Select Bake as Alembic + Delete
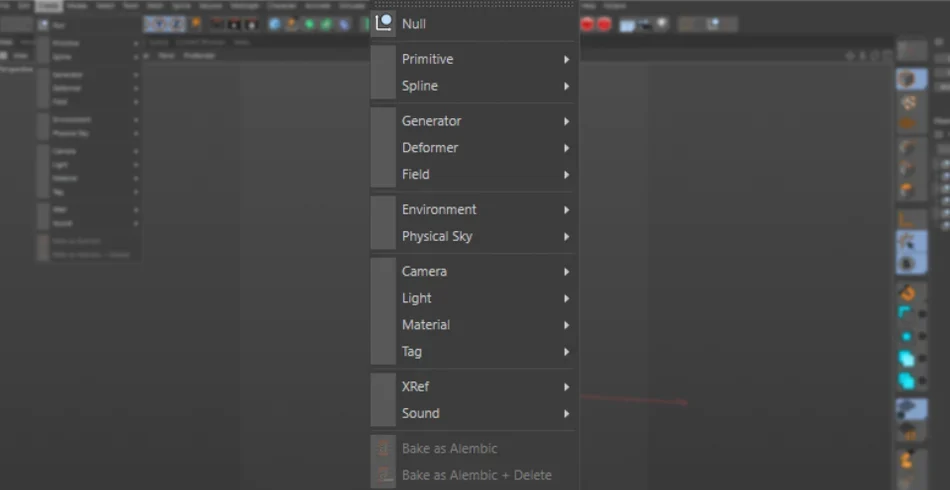 473,475
